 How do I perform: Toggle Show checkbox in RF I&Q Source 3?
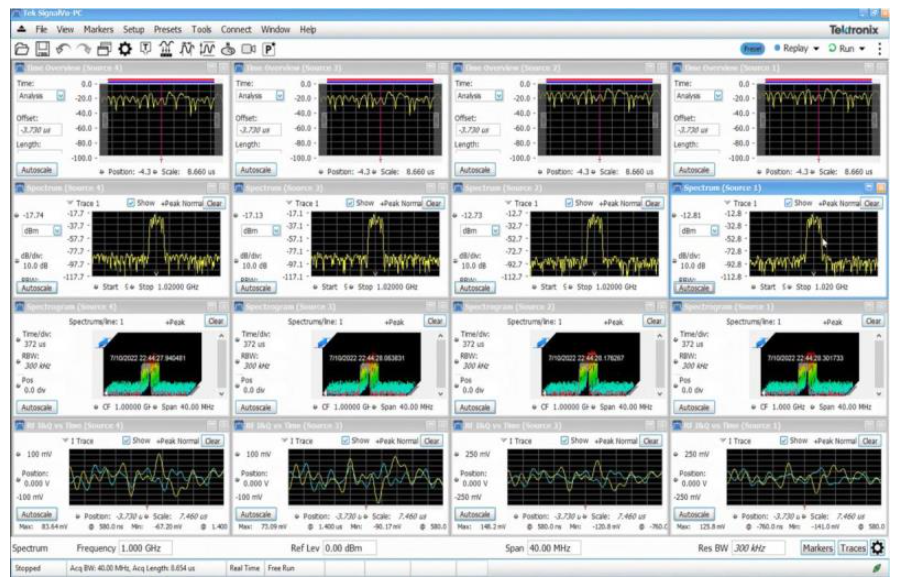345,441
